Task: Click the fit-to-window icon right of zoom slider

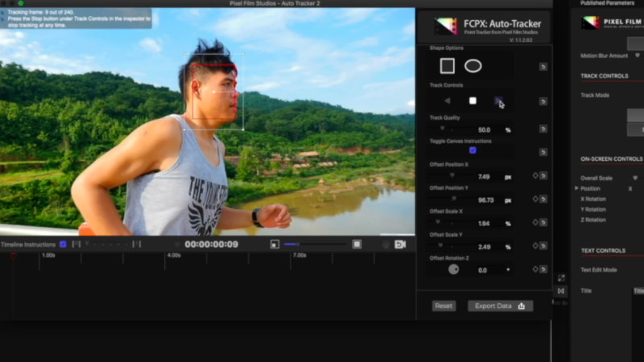Action: [x=357, y=245]
